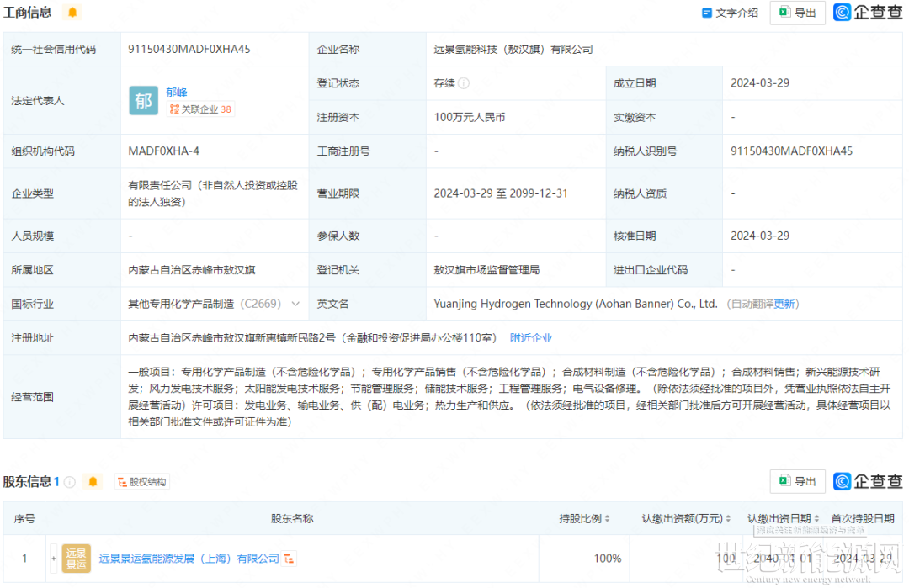Image resolution: width=909 pixels, height=588 pixels.
Task: Open 附近企业 nearby companies link
Action: [531, 337]
